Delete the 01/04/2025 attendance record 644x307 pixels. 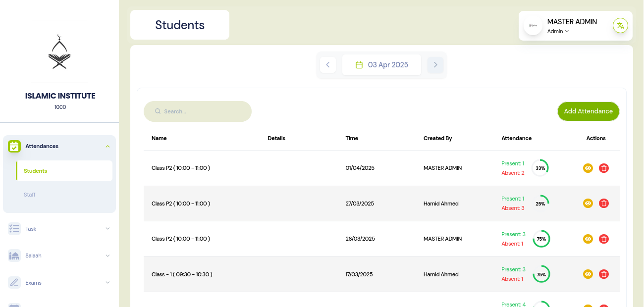(603, 168)
